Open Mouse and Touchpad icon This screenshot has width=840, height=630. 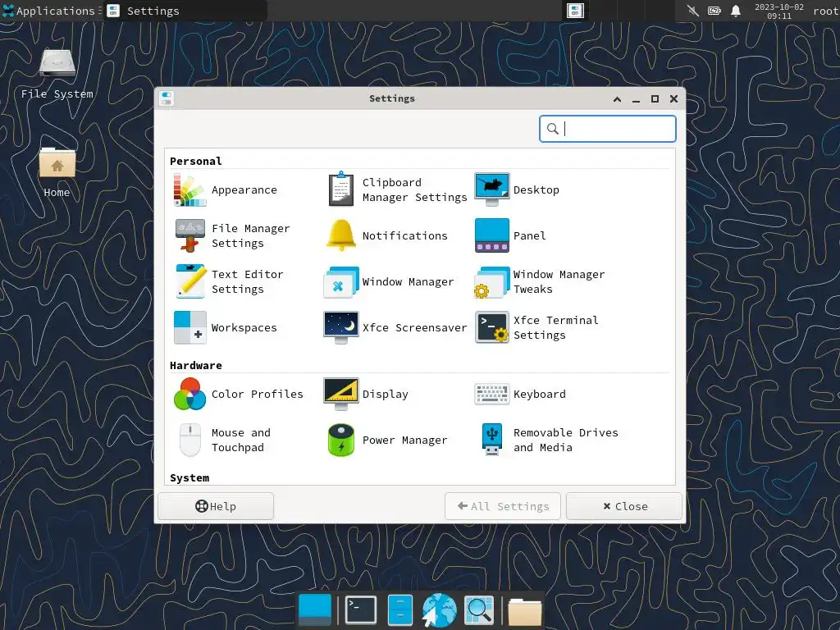pos(189,440)
